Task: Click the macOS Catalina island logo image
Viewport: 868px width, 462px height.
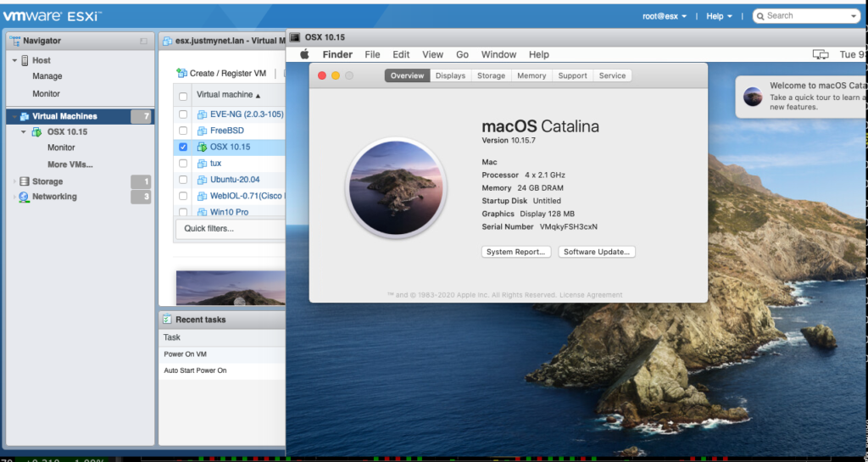Action: (x=396, y=187)
